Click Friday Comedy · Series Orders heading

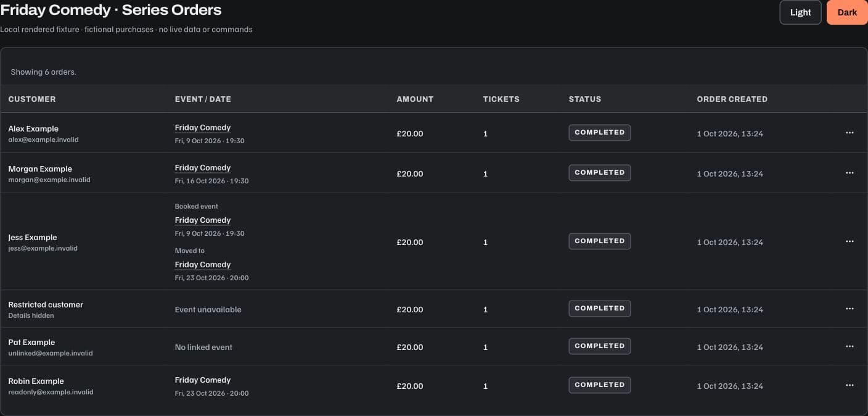coord(111,10)
